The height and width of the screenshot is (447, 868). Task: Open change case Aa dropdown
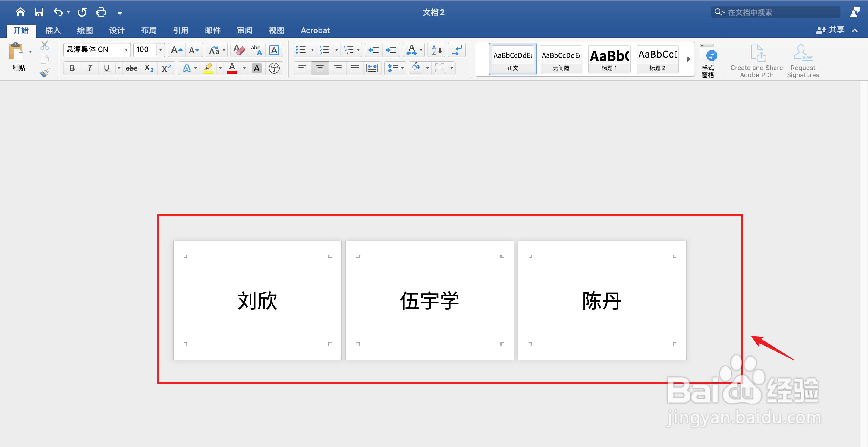pyautogui.click(x=217, y=50)
